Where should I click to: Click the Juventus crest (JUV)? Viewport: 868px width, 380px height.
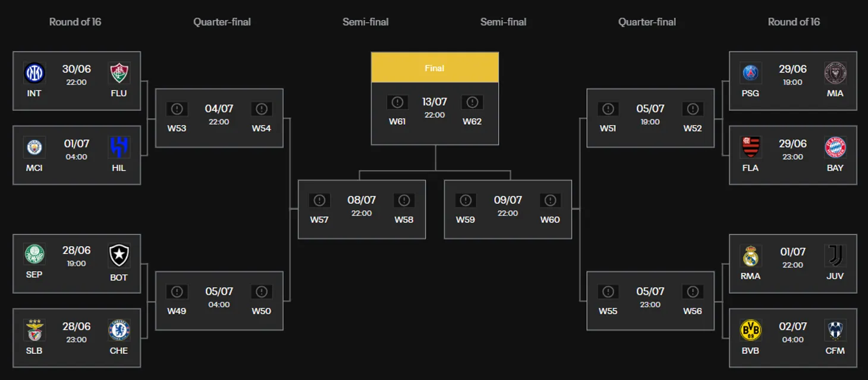tap(835, 256)
